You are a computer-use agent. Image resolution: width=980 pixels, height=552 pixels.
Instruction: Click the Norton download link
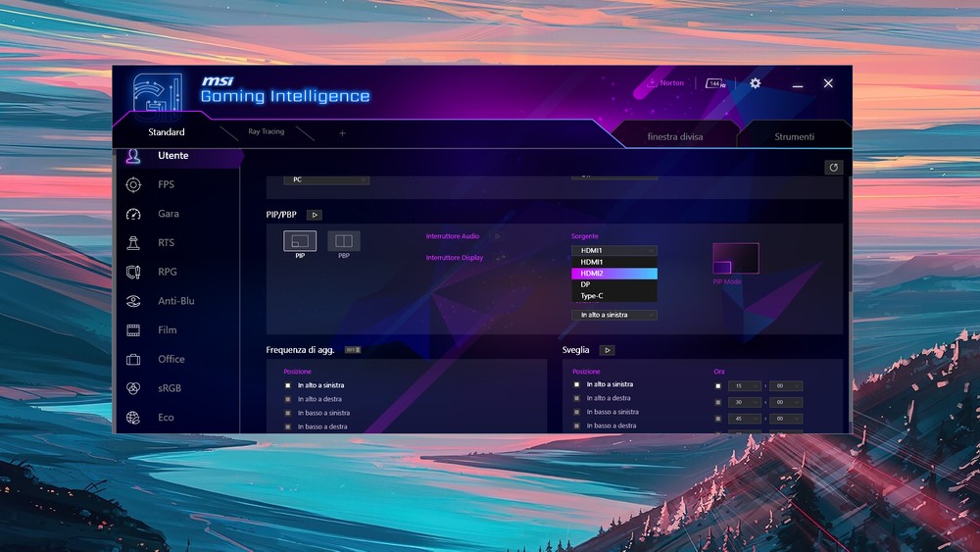tap(672, 82)
